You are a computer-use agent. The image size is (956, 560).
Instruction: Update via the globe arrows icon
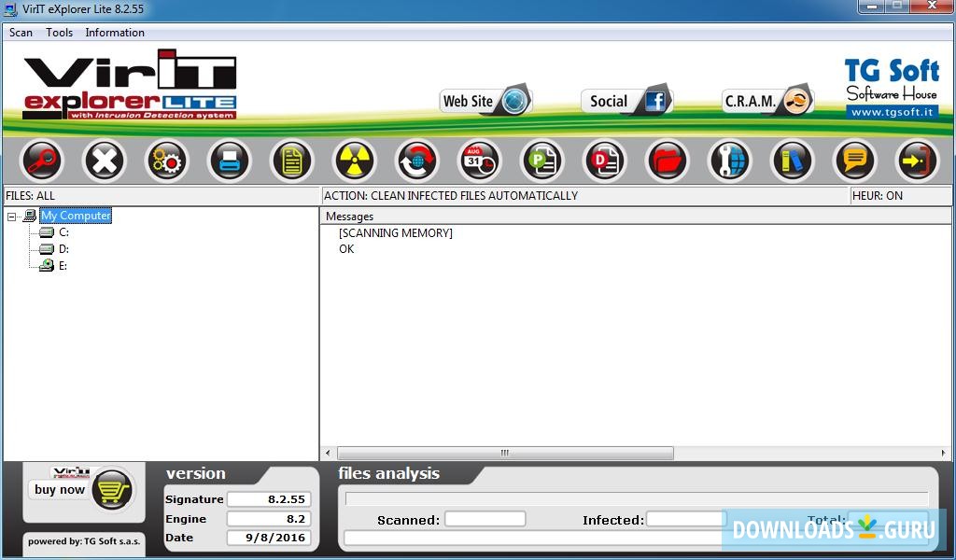pos(417,161)
